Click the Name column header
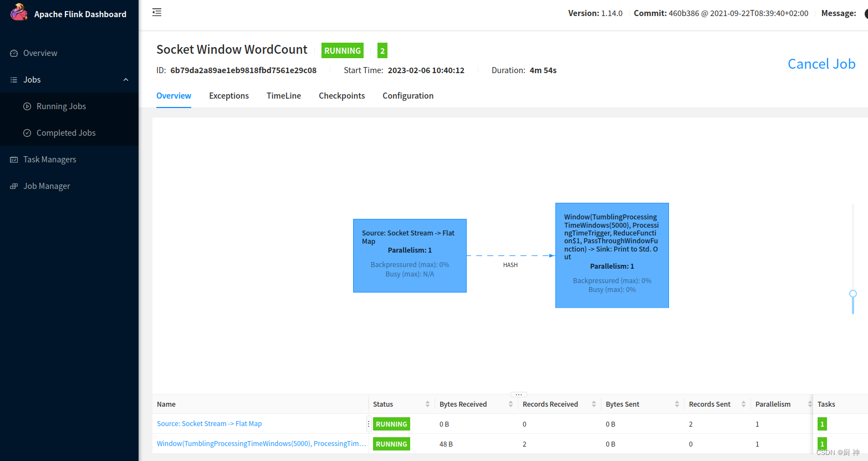This screenshot has width=868, height=461. tap(166, 404)
